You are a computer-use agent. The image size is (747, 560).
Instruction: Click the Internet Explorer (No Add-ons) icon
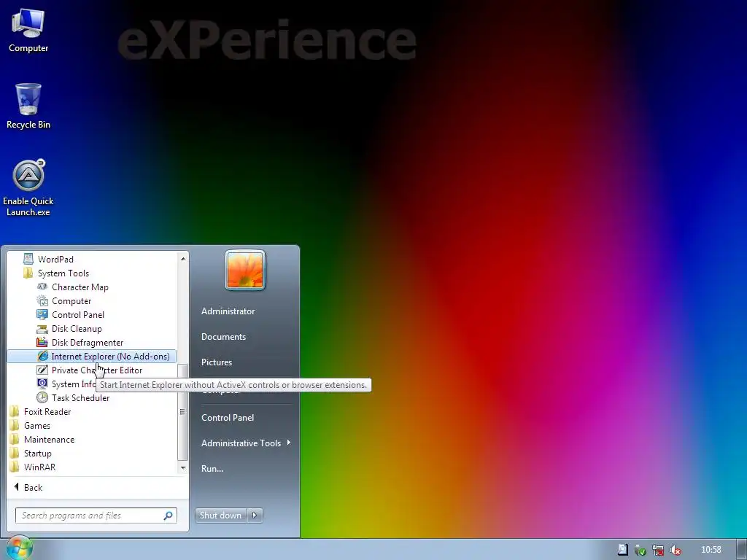pos(42,356)
